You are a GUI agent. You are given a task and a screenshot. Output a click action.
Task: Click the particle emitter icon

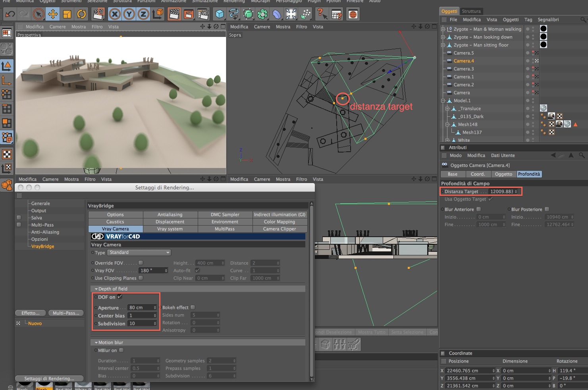tap(305, 14)
